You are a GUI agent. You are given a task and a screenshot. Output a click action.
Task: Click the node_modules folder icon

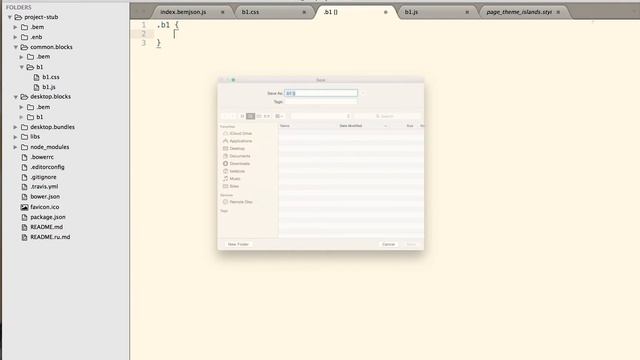[24, 147]
